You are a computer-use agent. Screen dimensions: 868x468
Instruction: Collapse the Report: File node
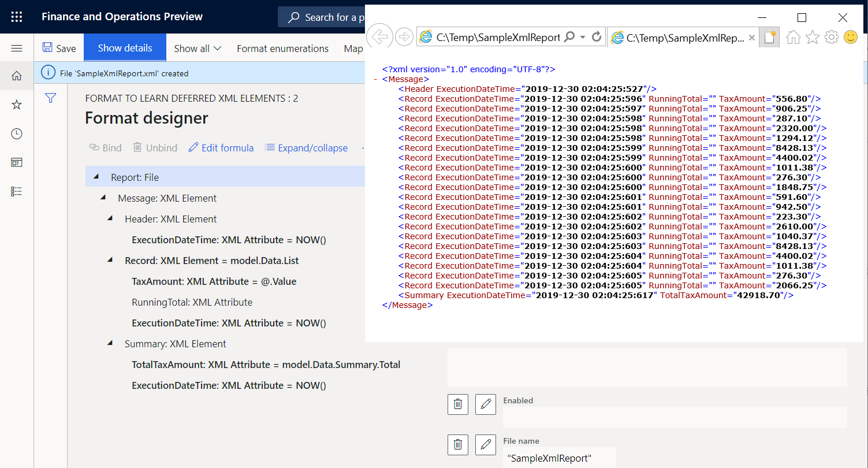tap(96, 177)
